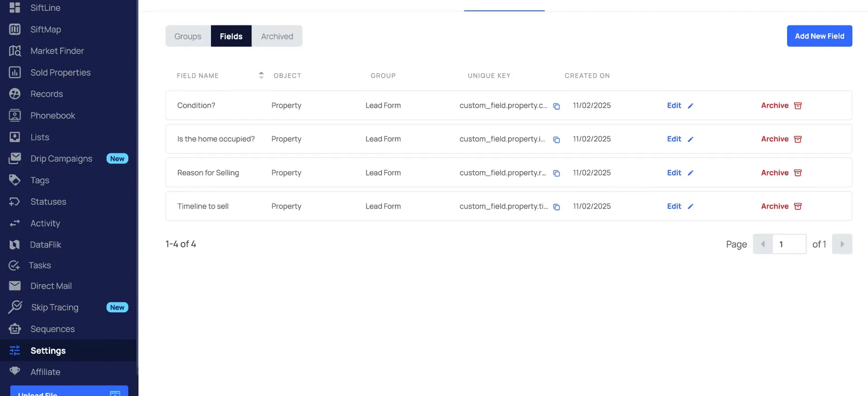Open the Market Finder icon
The width and height of the screenshot is (868, 396).
(15, 51)
